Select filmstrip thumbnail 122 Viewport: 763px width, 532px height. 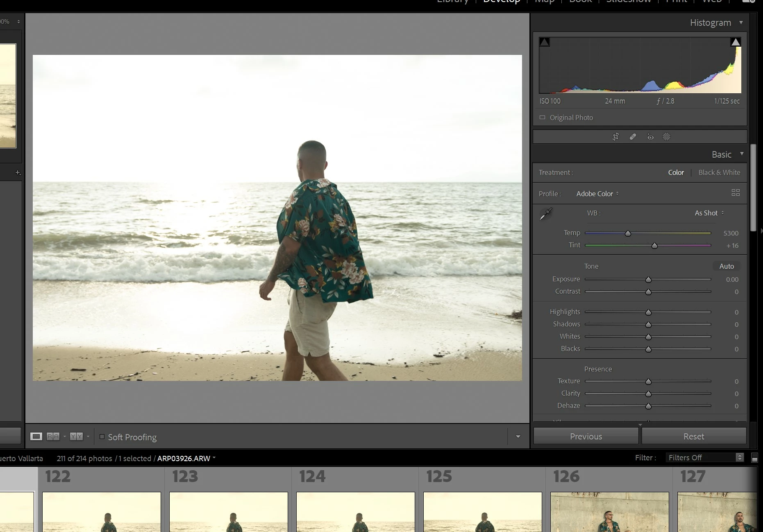[x=102, y=512]
